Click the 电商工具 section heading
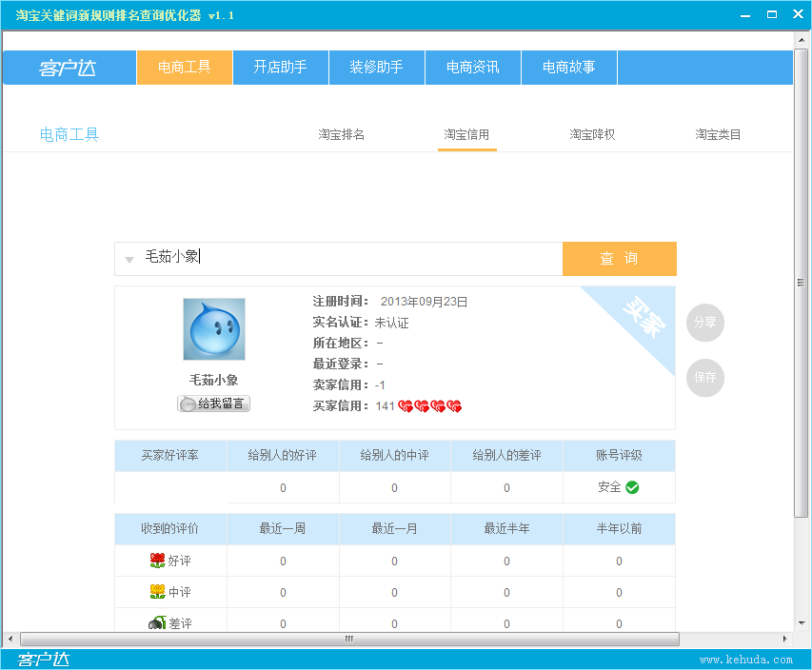Image resolution: width=812 pixels, height=670 pixels. [x=69, y=134]
